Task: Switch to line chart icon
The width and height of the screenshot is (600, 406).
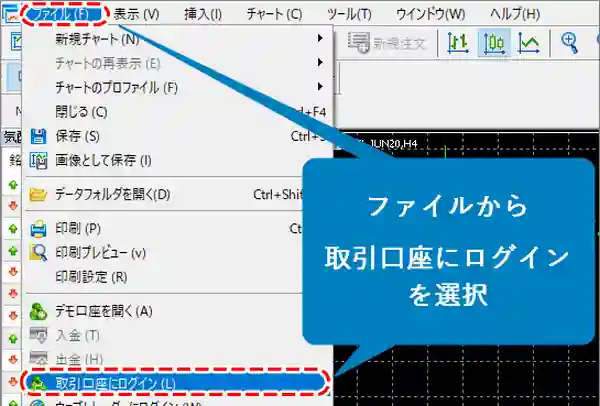Action: (528, 42)
